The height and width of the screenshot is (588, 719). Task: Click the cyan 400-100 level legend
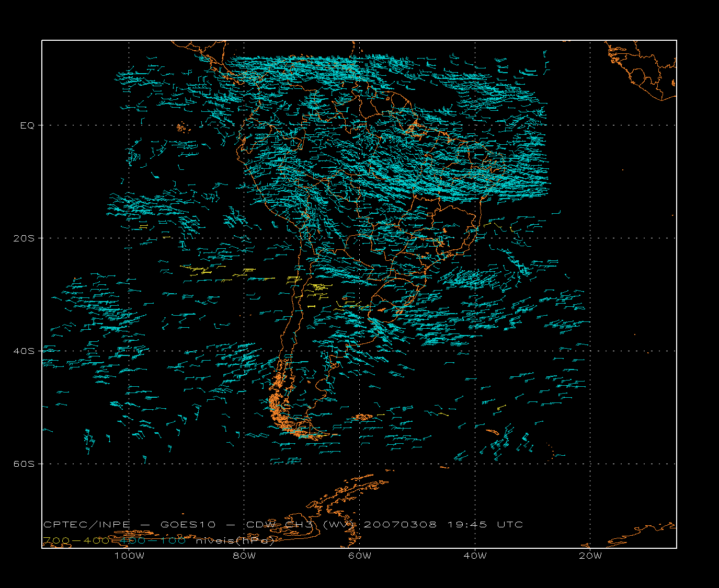click(152, 540)
